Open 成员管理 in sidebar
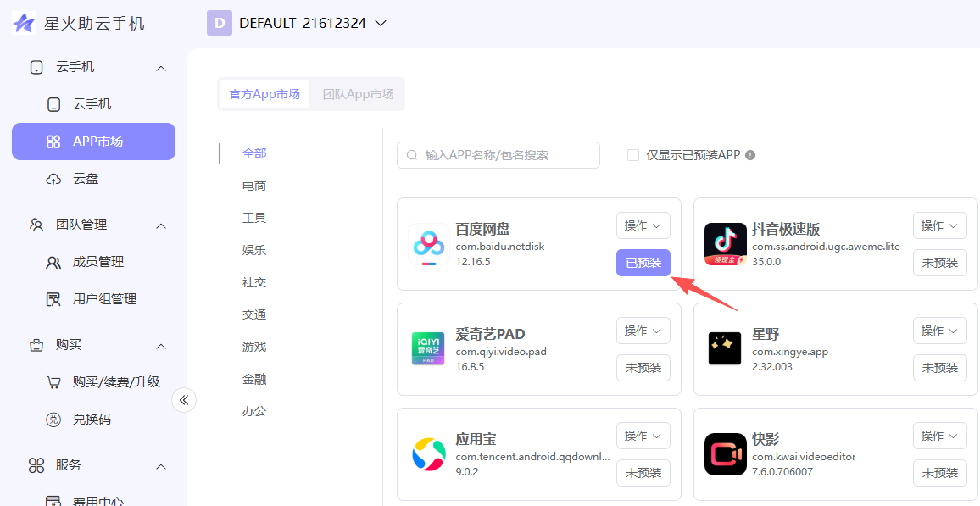Viewport: 980px width, 506px height. pos(98,262)
